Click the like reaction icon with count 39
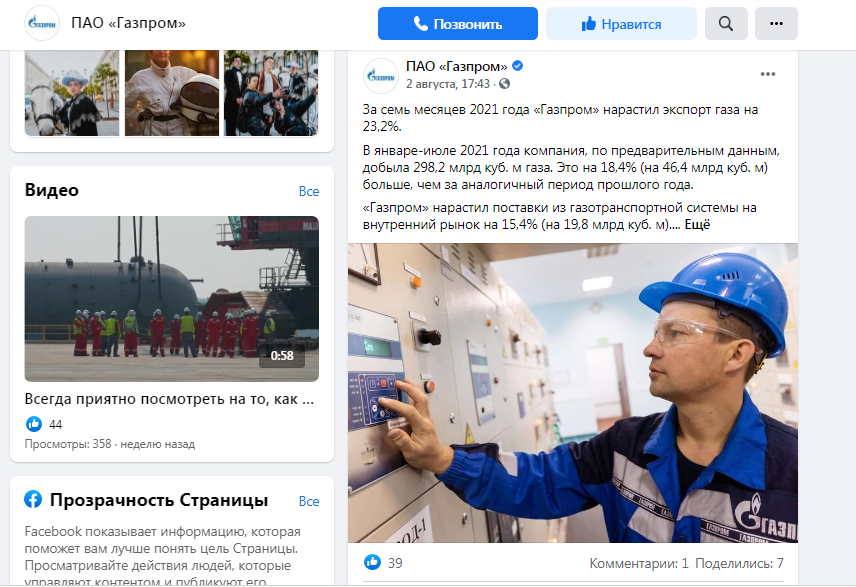856x587 pixels. pyautogui.click(x=372, y=562)
